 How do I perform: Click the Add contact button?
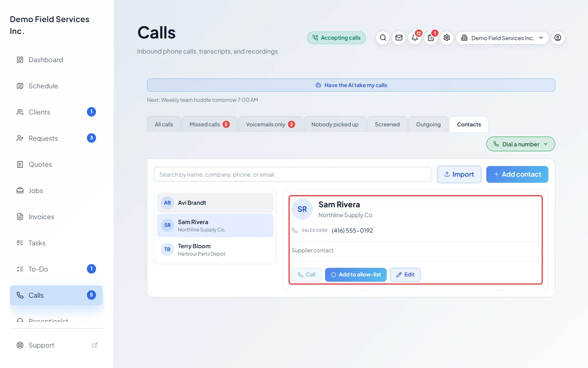517,174
